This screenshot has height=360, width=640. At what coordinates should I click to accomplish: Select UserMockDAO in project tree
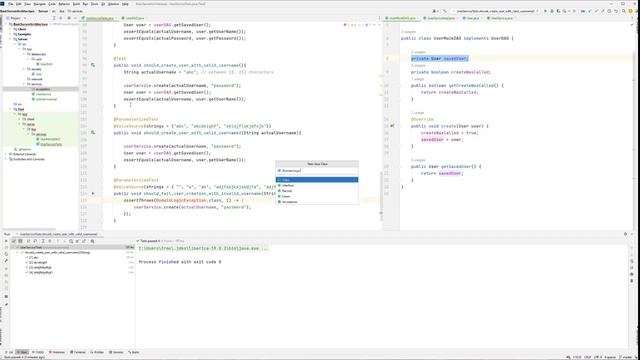(50, 139)
